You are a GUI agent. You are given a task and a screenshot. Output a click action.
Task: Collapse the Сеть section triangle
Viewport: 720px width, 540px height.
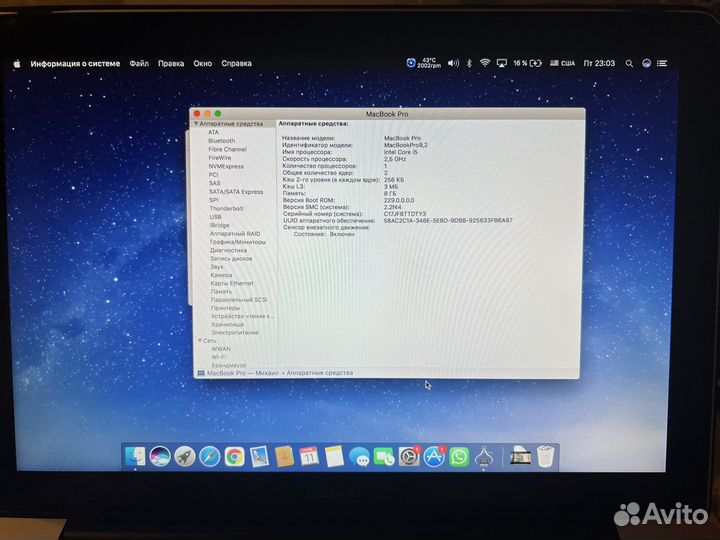pos(200,341)
